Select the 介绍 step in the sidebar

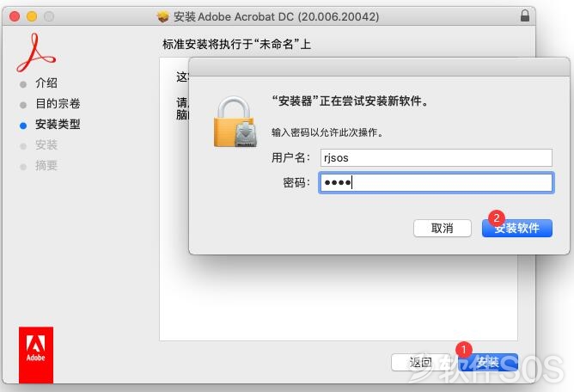46,83
